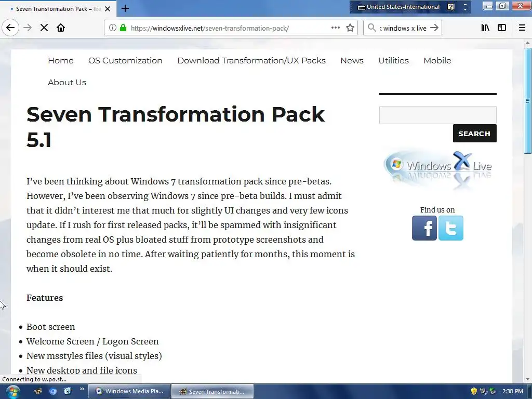
Task: Click the scrollbar up arrow
Action: pyautogui.click(x=527, y=43)
